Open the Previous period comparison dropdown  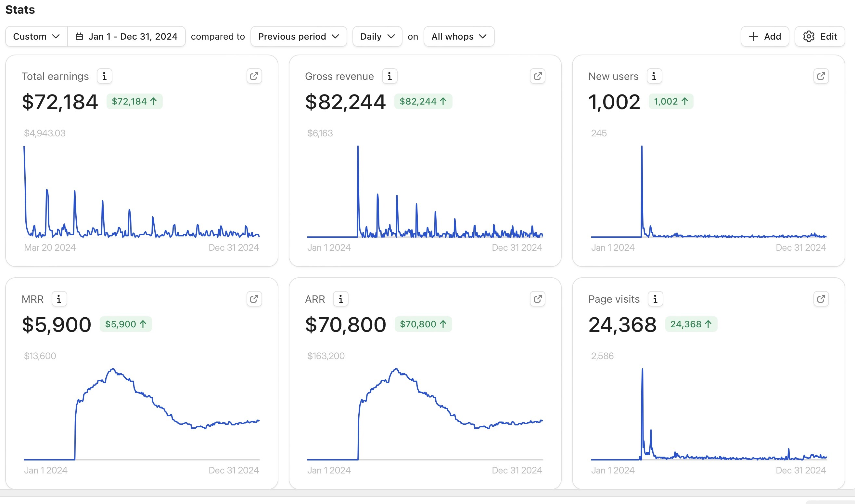click(x=299, y=36)
